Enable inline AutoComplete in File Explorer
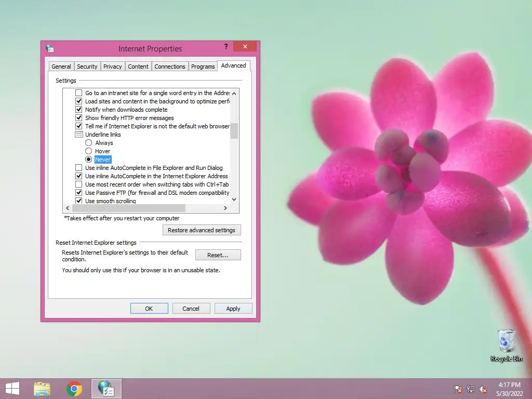This screenshot has height=399, width=532. point(79,168)
